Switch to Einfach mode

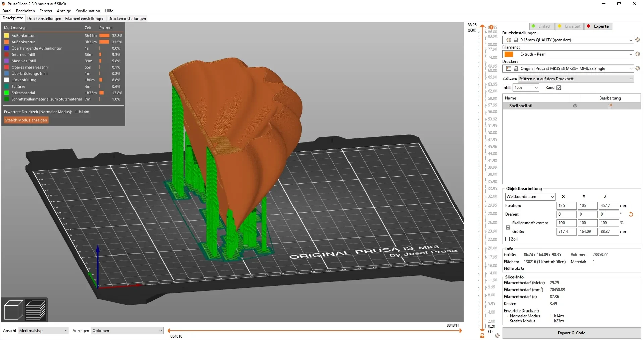[542, 26]
